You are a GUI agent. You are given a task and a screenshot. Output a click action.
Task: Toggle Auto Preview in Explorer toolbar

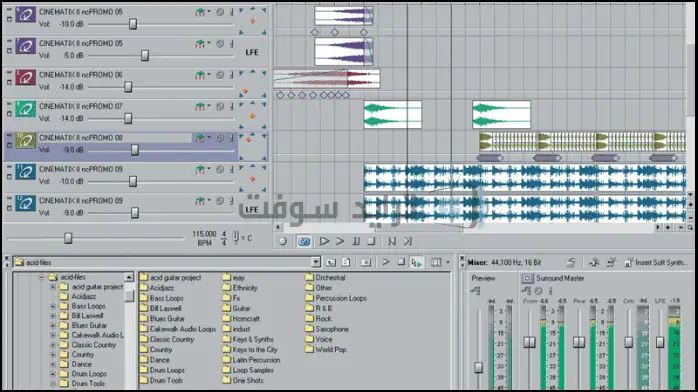(x=416, y=263)
